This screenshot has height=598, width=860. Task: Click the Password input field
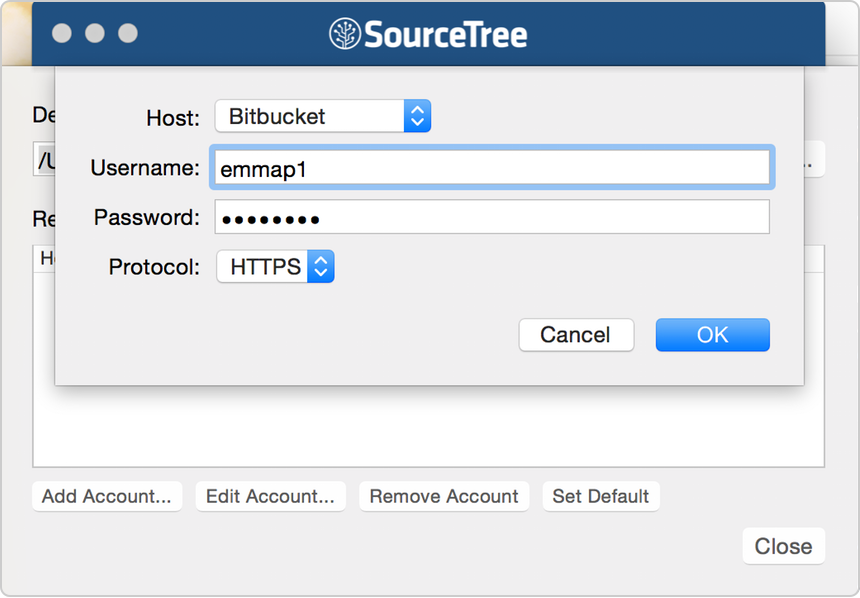click(x=492, y=217)
